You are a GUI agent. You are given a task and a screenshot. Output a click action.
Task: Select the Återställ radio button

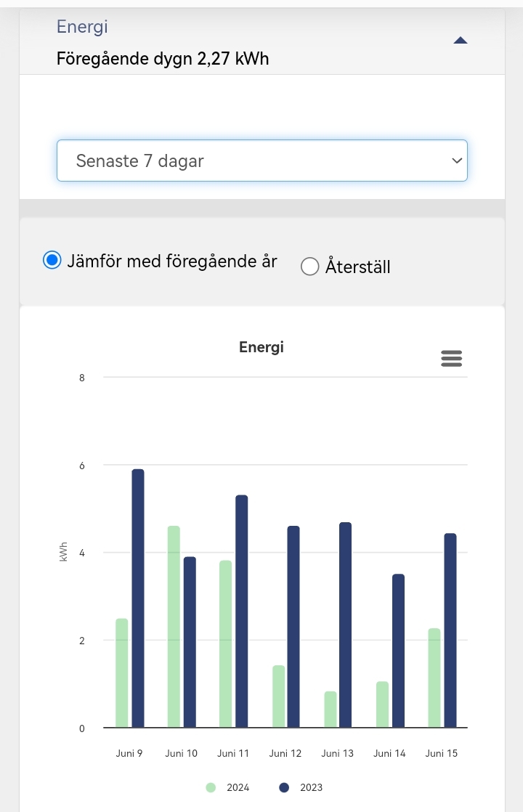click(x=310, y=267)
